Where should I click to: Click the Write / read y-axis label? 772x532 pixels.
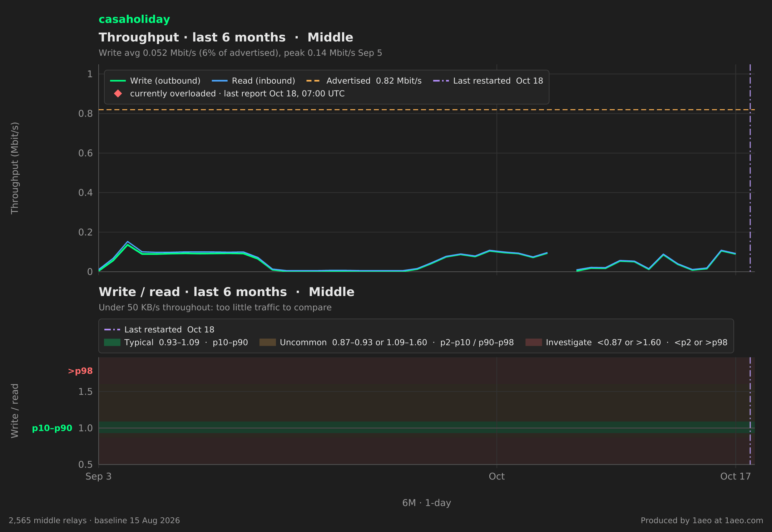15,411
